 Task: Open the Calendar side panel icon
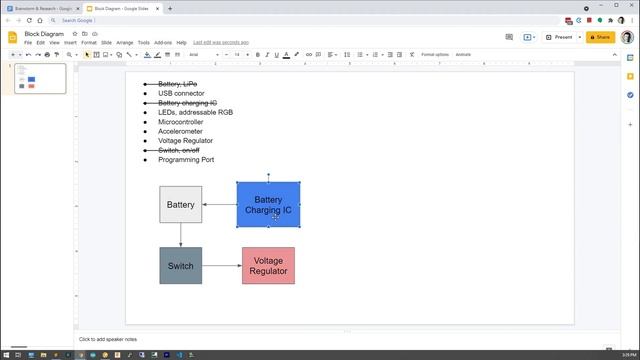[x=630, y=58]
